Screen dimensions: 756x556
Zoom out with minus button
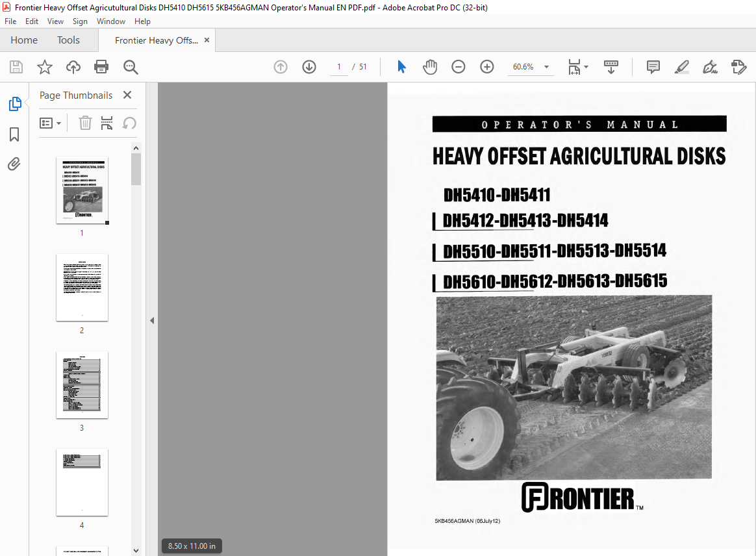coord(458,66)
